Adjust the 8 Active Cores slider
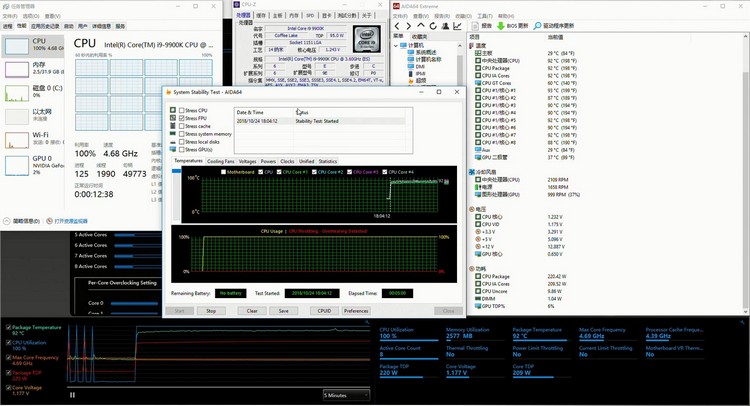This screenshot has width=750, height=406. coord(137,266)
